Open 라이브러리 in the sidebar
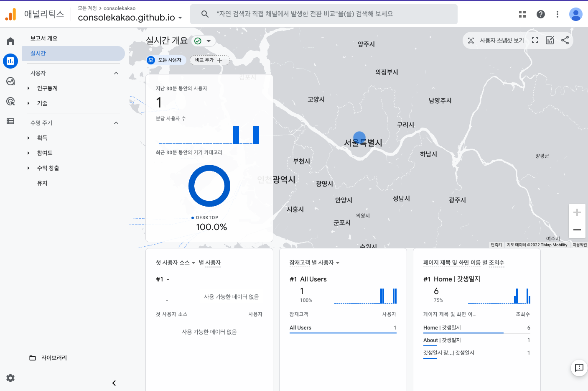Viewport: 588px width, 391px height. coord(54,358)
